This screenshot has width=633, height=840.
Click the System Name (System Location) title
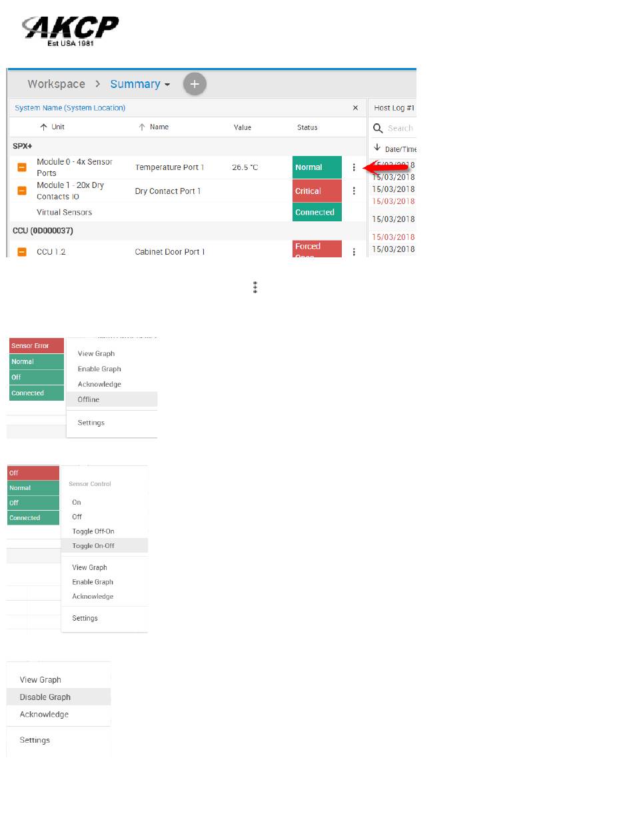(70, 108)
